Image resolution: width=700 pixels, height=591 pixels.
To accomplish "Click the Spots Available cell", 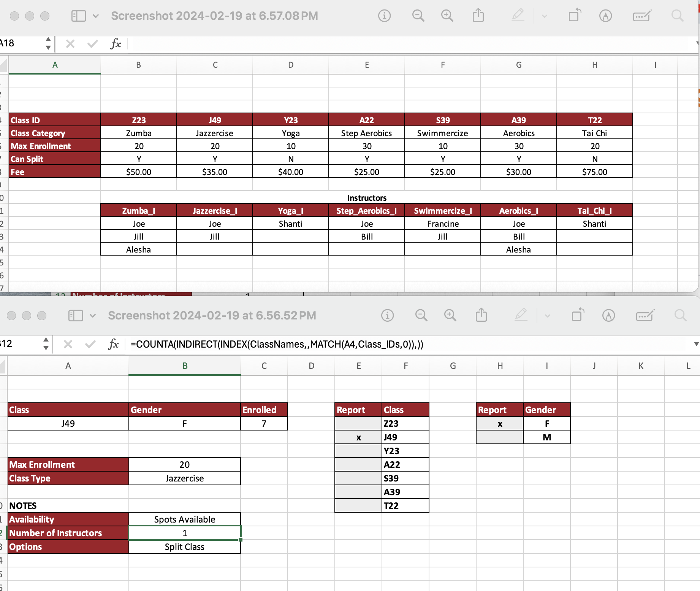I will tap(185, 520).
